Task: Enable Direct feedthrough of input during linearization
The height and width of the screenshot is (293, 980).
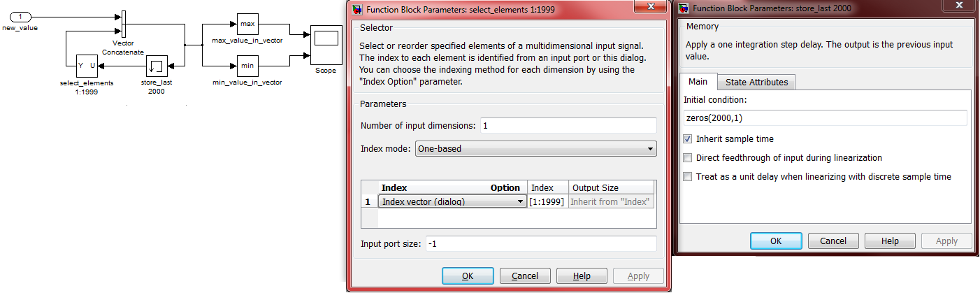Action: [x=688, y=158]
